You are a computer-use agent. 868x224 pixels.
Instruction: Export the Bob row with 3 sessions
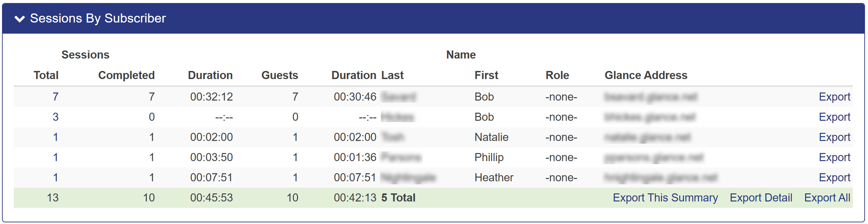834,117
